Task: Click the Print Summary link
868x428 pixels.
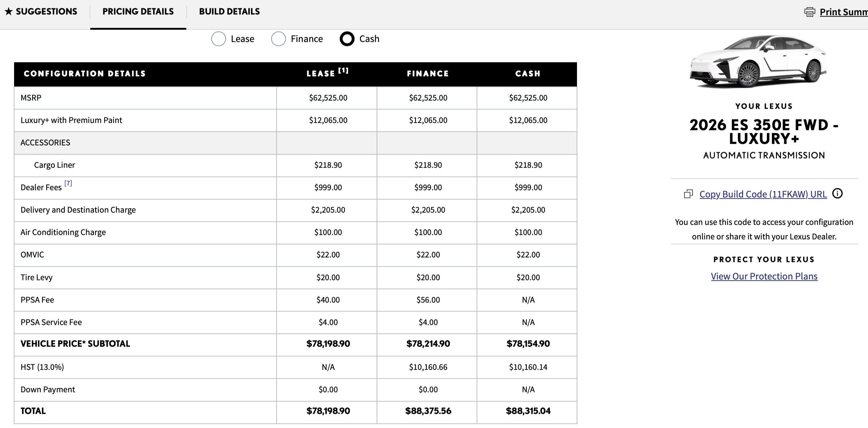Action: click(843, 12)
